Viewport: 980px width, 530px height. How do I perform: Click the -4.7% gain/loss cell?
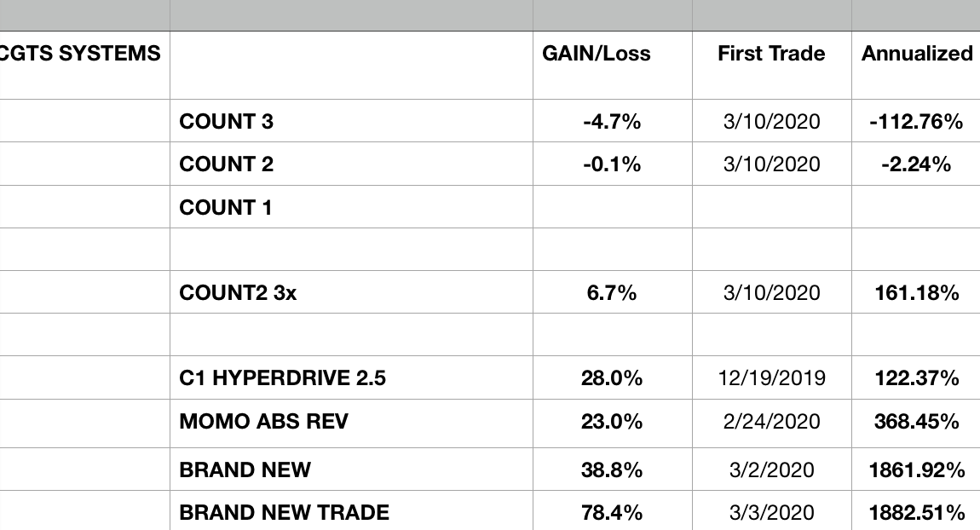coord(612,122)
